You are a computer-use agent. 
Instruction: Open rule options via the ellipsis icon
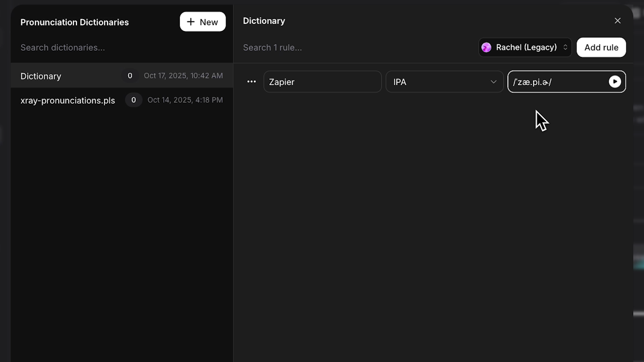click(x=252, y=81)
